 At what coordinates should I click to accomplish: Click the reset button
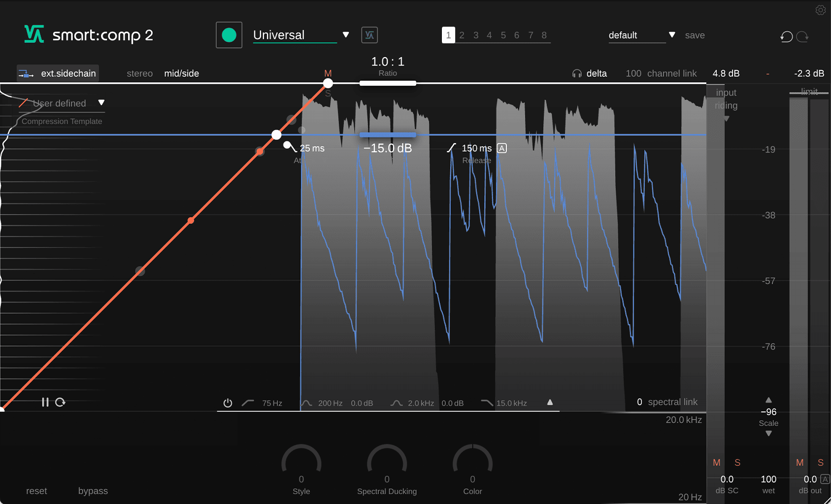tap(36, 491)
